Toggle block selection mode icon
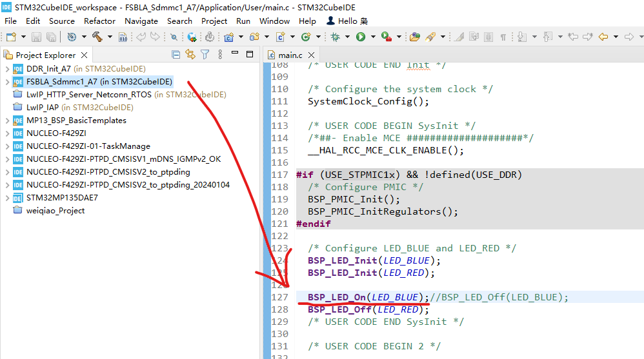Viewport: 644px width, 359px height. click(488, 37)
